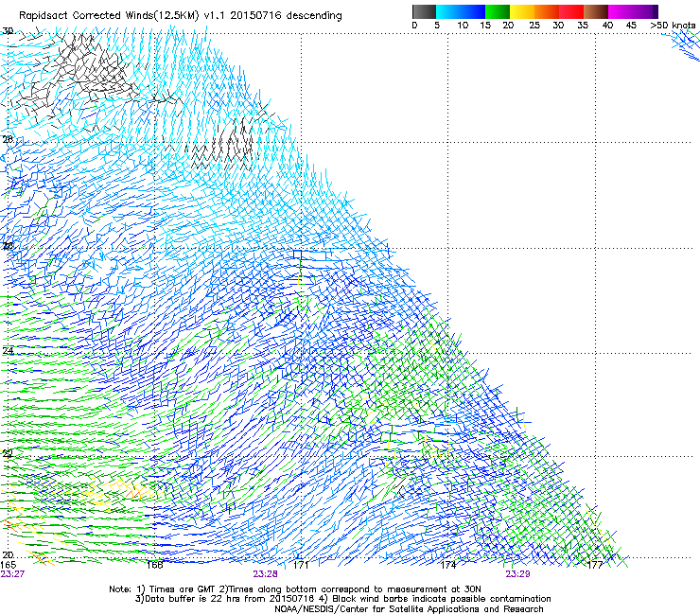Click the blue 10-15 knots legend color
Image resolution: width=700 pixels, height=615 pixels.
[x=473, y=11]
